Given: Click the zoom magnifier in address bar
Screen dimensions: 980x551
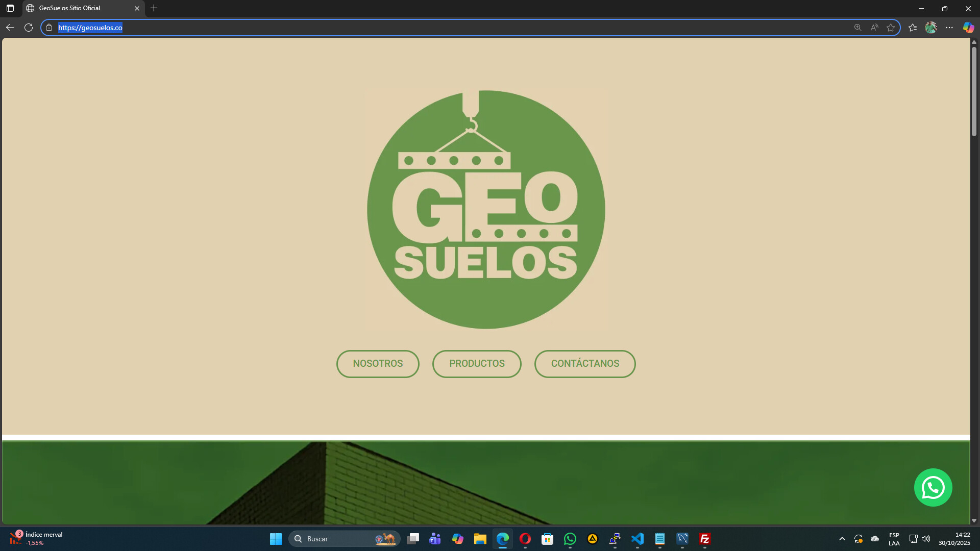Looking at the screenshot, I should point(857,28).
